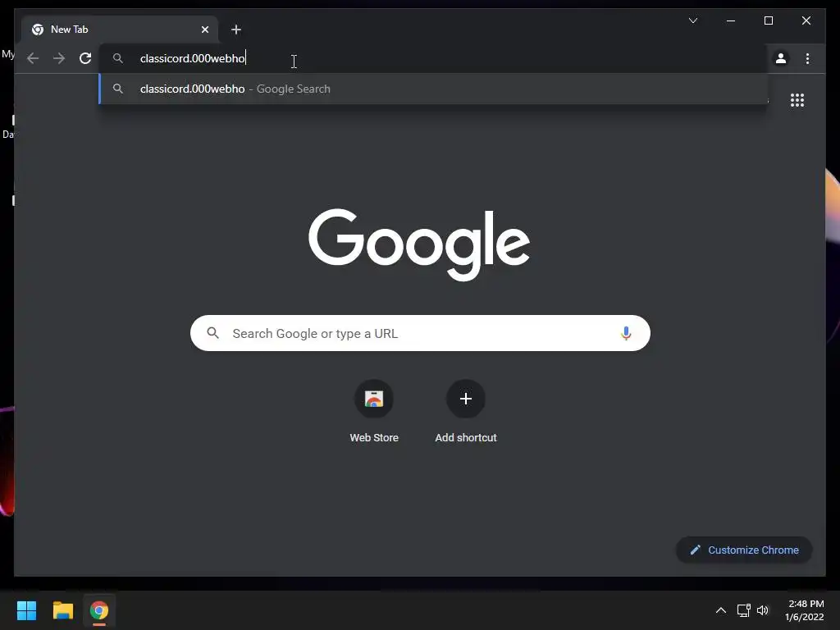Open the clock showing 2:48 PM
The width and height of the screenshot is (840, 630).
pyautogui.click(x=805, y=610)
